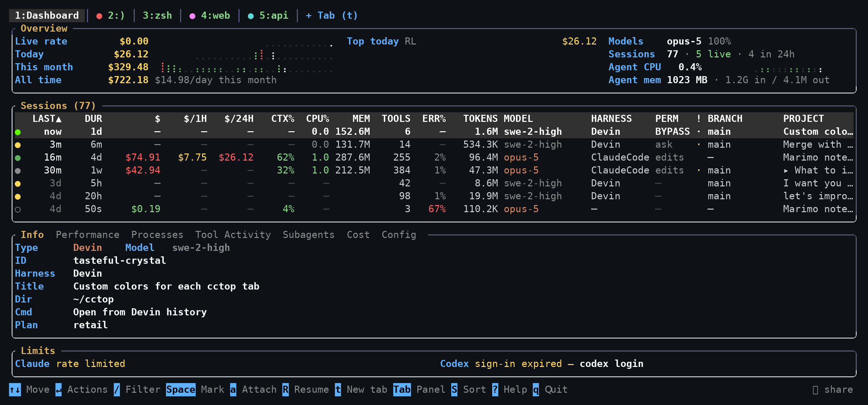This screenshot has width=868, height=405.
Task: Select the hollow status circle of the 50s session
Action: click(18, 209)
